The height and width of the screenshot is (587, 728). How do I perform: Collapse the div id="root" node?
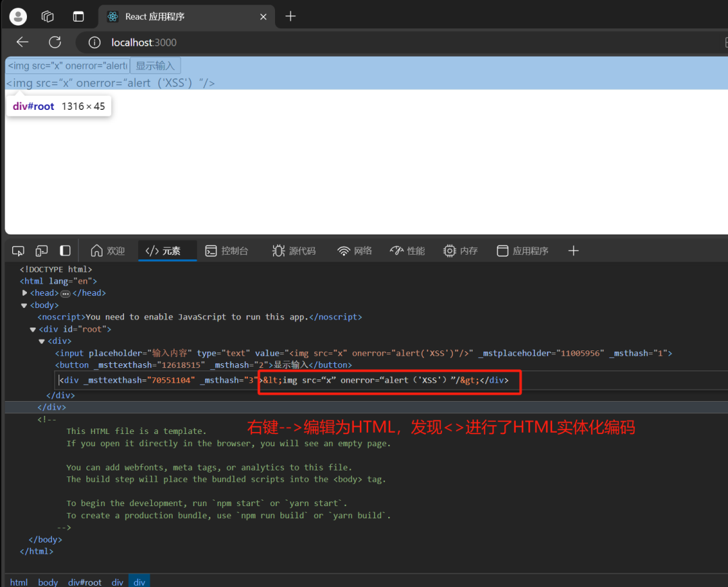[x=32, y=330]
